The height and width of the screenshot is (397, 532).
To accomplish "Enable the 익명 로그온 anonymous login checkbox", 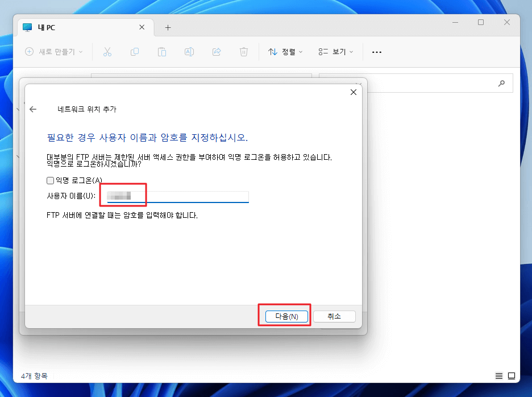I will point(50,180).
